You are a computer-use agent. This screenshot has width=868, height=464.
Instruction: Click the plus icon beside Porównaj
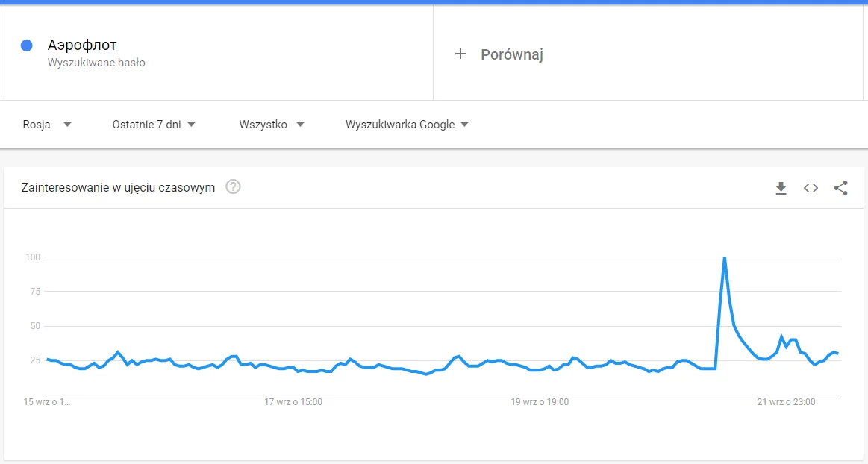pos(460,54)
